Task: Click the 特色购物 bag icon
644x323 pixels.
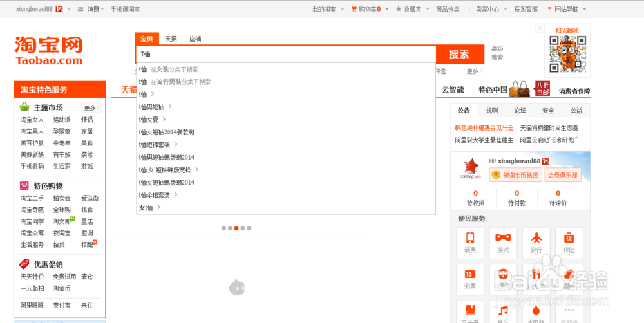Action: point(24,185)
